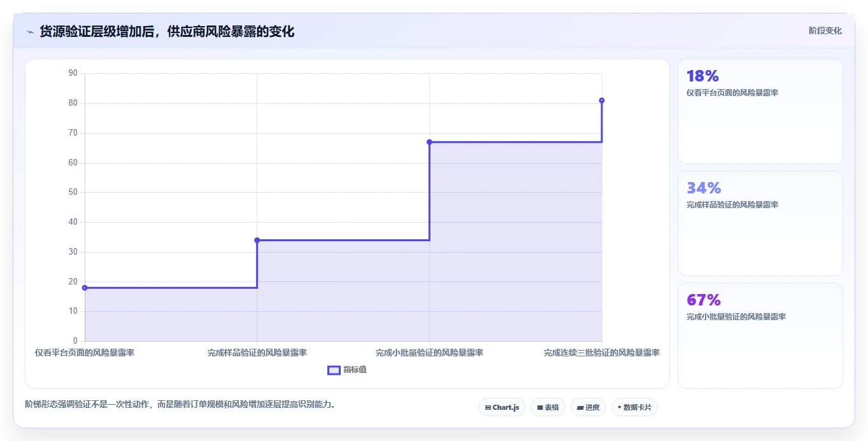Click card label 仅看平台页面的风险暴露率

(x=732, y=93)
